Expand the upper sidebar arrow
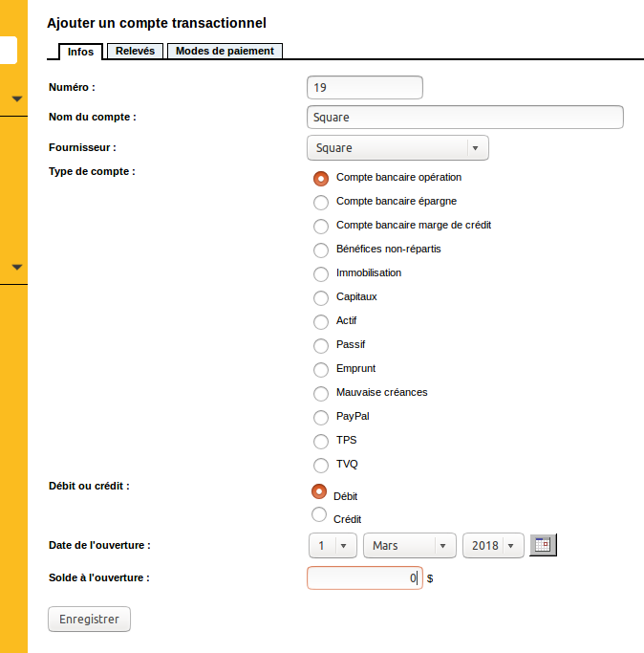Screen dimensions: 644x653 click(16, 98)
